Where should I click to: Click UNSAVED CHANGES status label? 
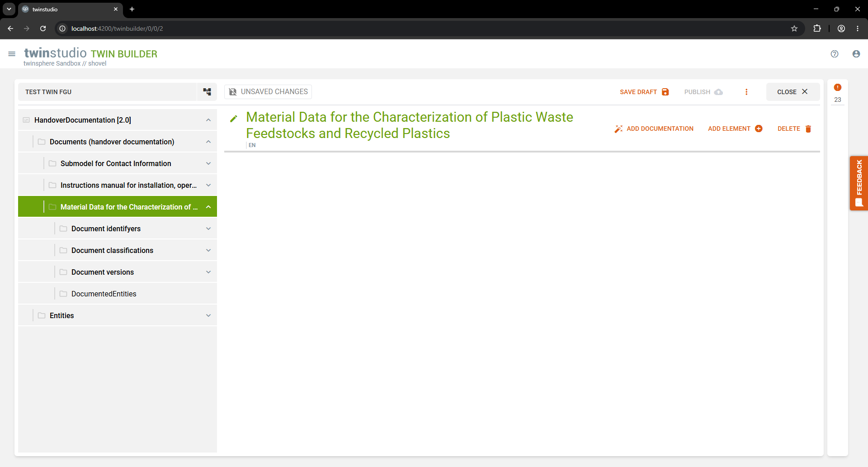pyautogui.click(x=274, y=92)
